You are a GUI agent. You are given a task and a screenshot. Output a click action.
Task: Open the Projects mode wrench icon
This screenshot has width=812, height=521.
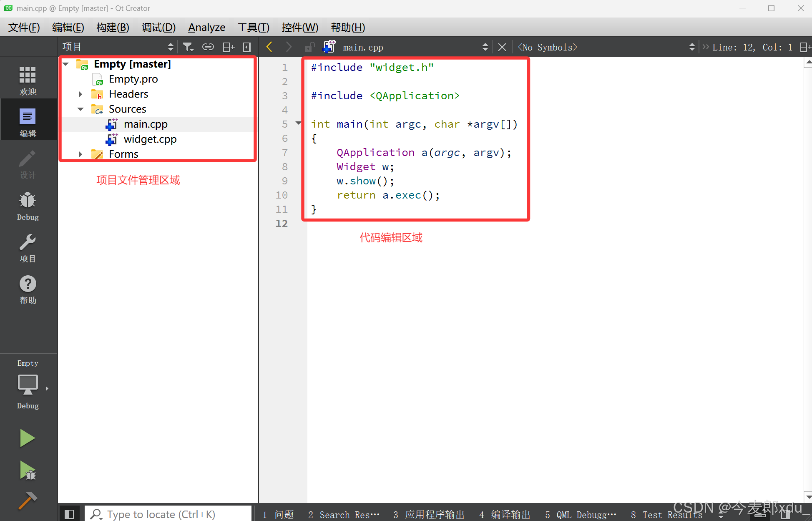coord(28,247)
